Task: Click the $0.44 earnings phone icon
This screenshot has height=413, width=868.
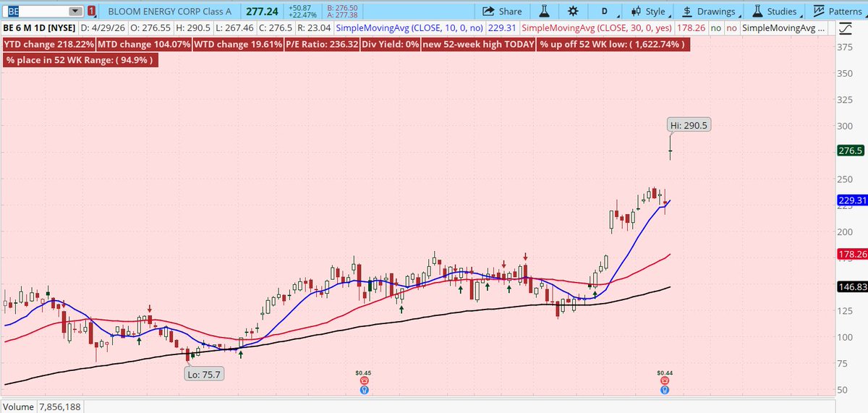Action: 665,380
